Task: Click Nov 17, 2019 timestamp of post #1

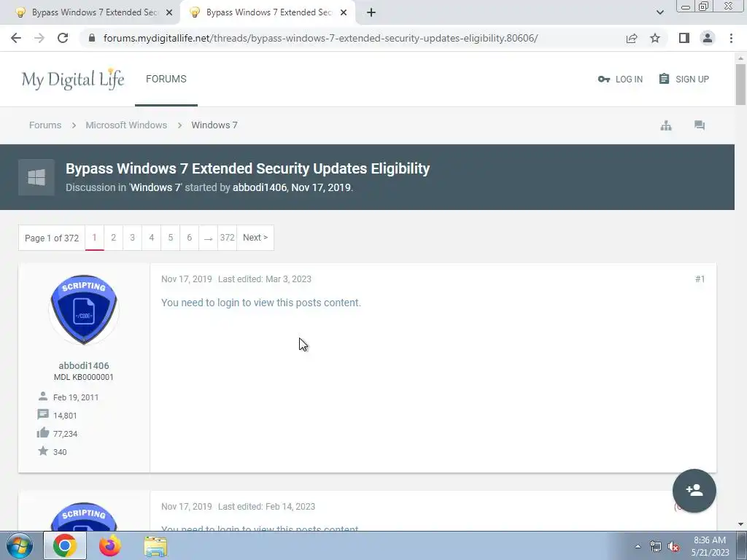Action: (x=186, y=279)
